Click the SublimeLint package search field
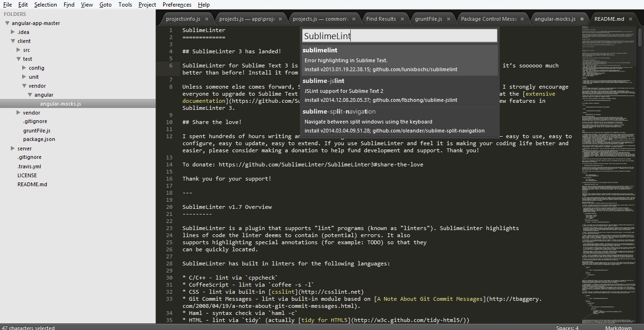The image size is (644, 330). [x=399, y=36]
